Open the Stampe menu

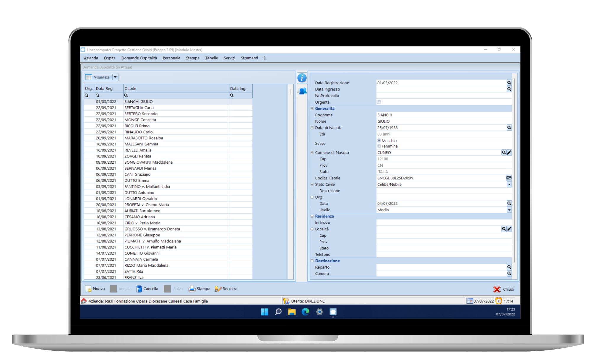[193, 58]
